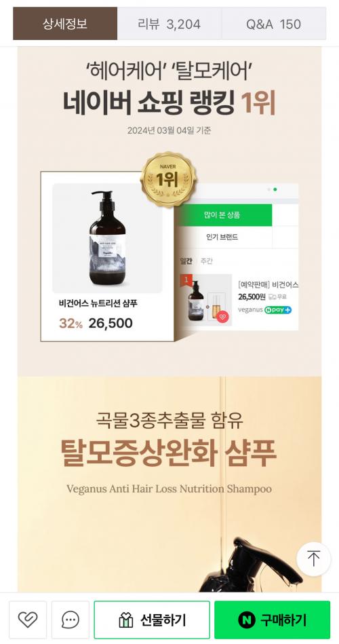Open the Q&A 150 tab

(274, 23)
